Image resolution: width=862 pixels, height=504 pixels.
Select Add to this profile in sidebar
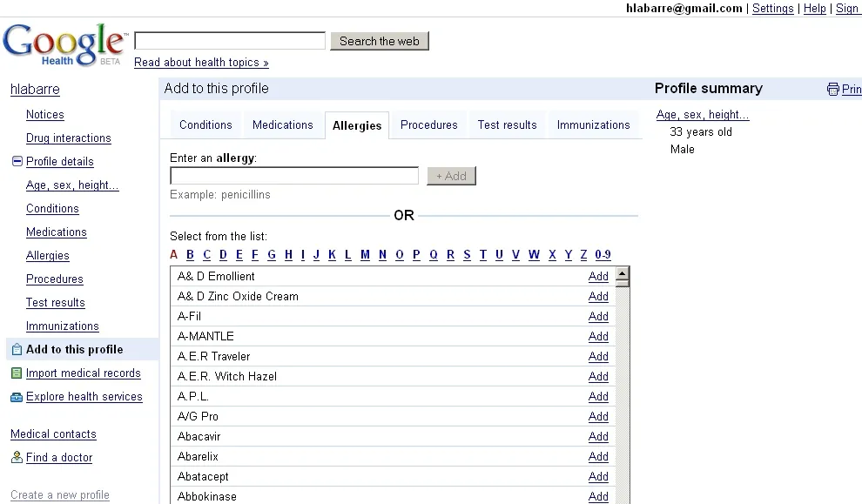coord(75,350)
